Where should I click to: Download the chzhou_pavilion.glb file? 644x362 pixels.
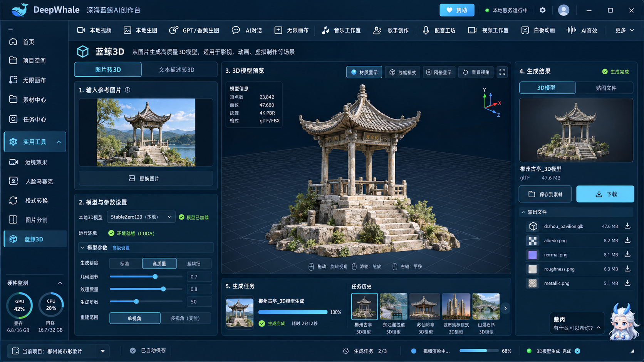[x=627, y=226]
